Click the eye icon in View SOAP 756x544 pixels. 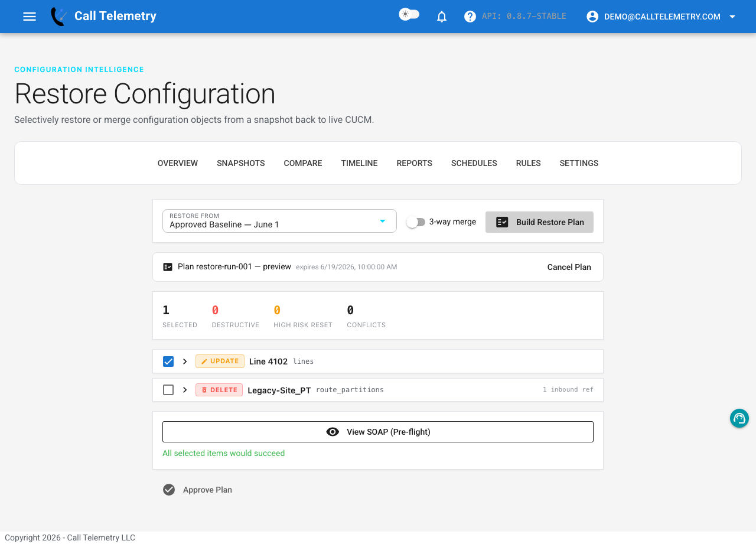click(333, 432)
